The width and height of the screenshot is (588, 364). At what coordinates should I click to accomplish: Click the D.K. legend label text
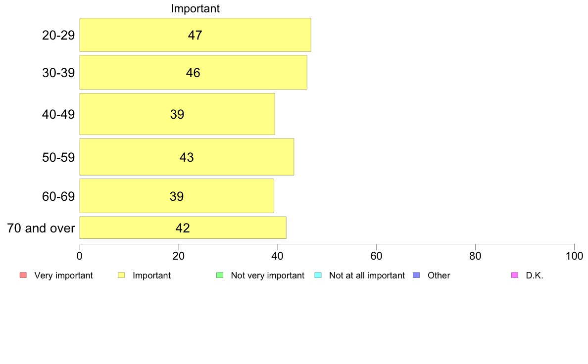[x=535, y=275]
